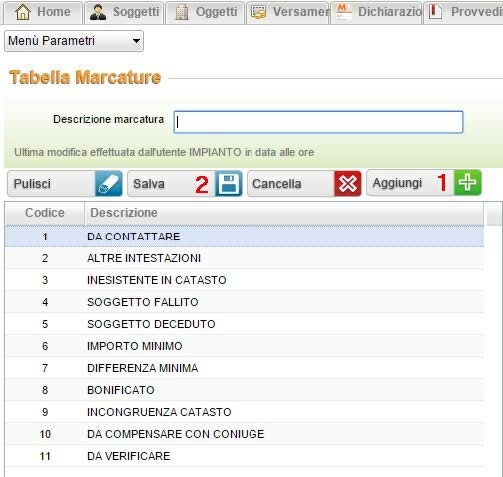Click the Oggetti building icon

coord(182,12)
